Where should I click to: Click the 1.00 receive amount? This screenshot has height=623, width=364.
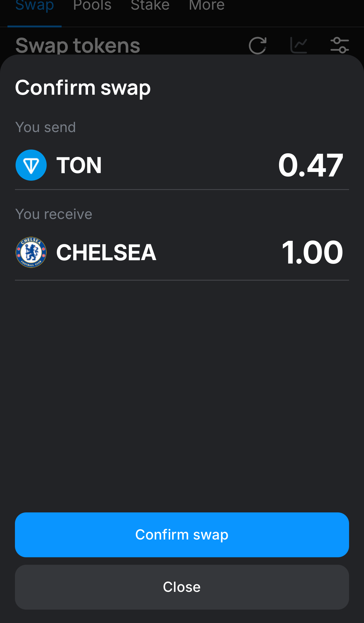[x=312, y=252]
